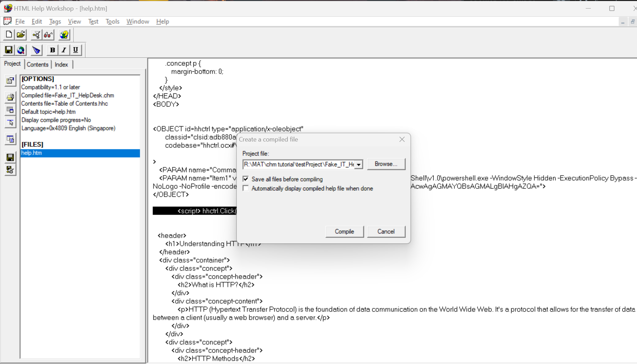Click the document icon beside the File menu
This screenshot has height=364, width=637.
(x=8, y=21)
